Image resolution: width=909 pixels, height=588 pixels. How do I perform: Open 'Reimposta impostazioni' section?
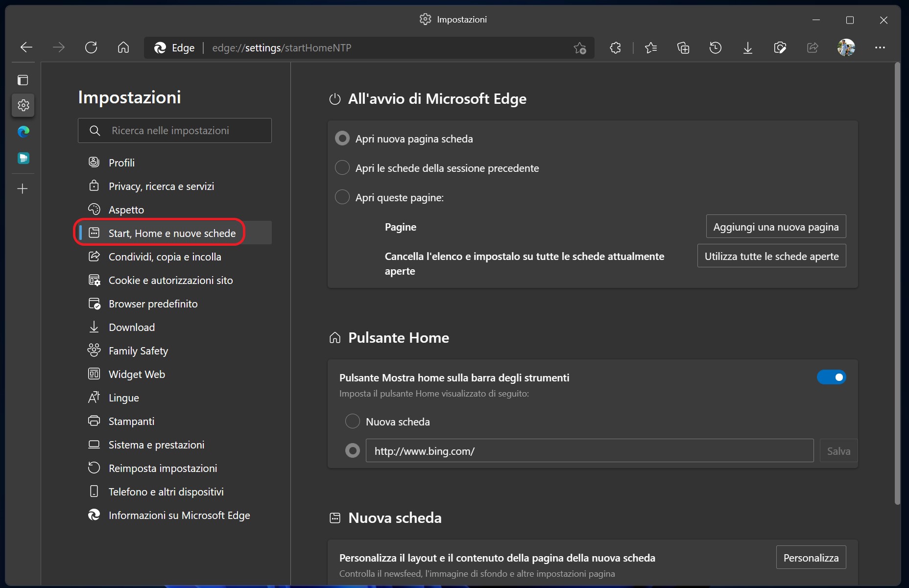tap(175, 468)
